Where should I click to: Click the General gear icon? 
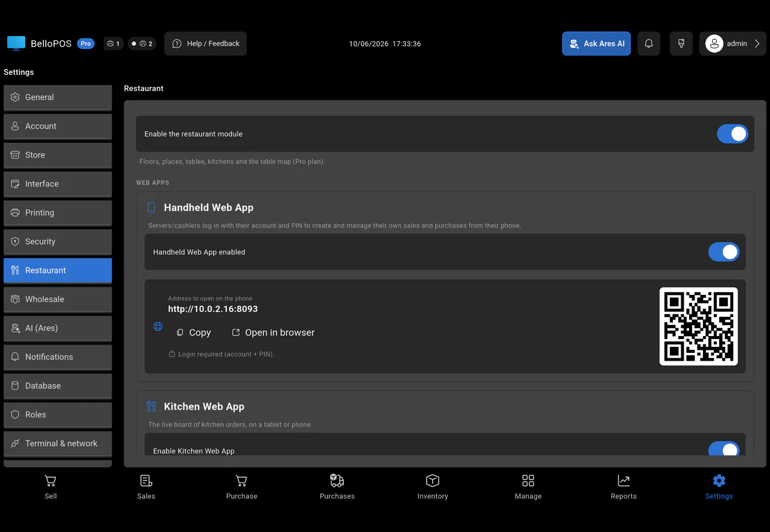[x=15, y=97]
